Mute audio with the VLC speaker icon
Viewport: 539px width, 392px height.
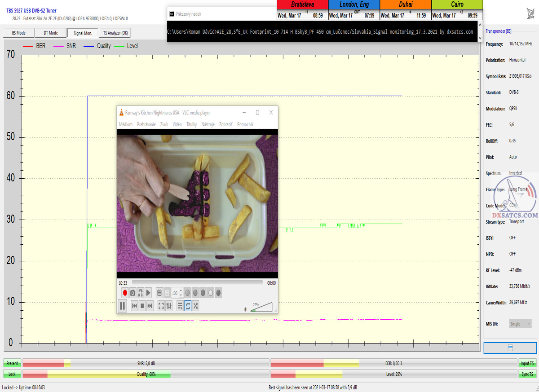point(246,309)
